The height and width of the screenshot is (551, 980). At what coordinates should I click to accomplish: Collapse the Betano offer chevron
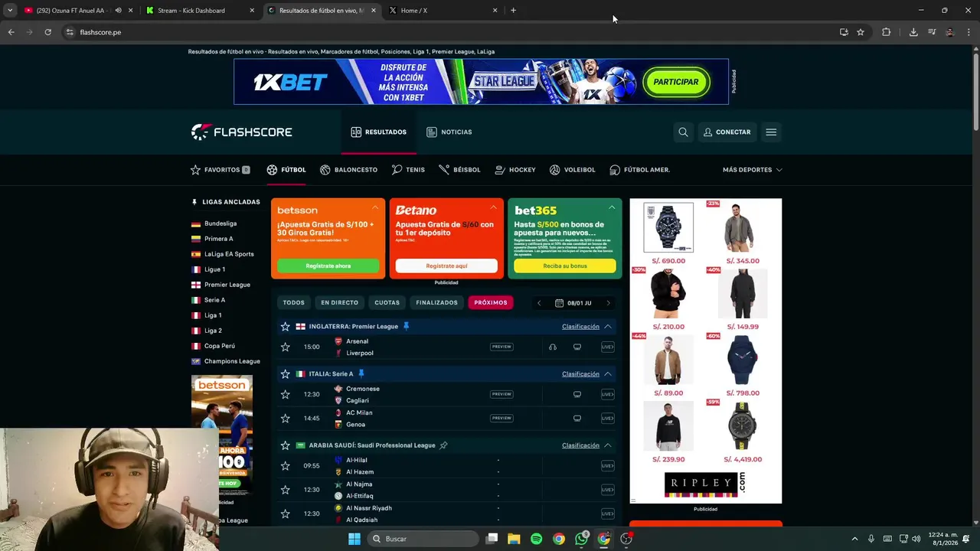[493, 207]
